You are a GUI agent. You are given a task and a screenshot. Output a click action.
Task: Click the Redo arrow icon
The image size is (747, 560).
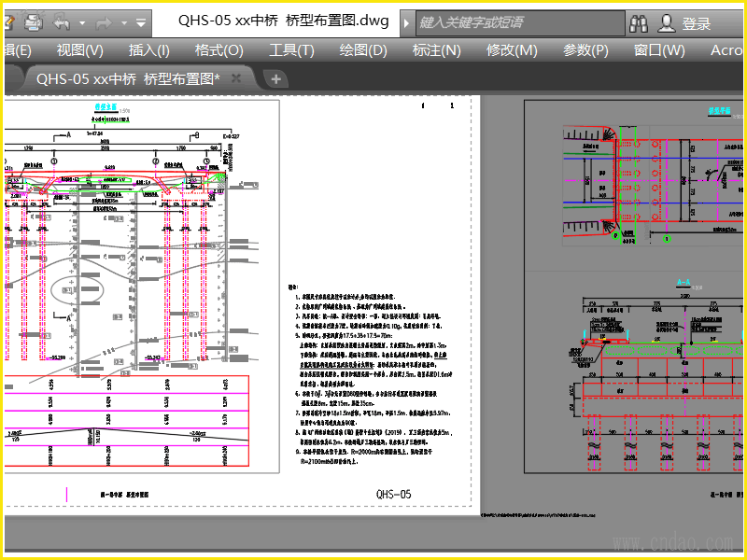pyautogui.click(x=104, y=22)
